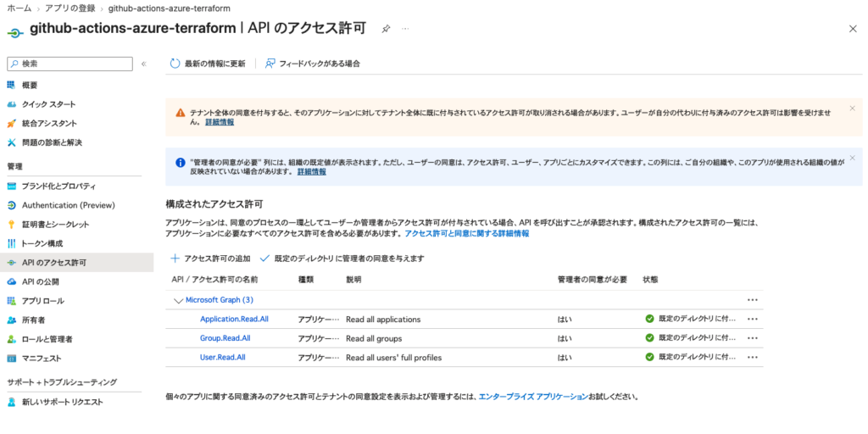
Task: Click github-actions-azure-terraform in the breadcrumb
Action: (x=170, y=8)
